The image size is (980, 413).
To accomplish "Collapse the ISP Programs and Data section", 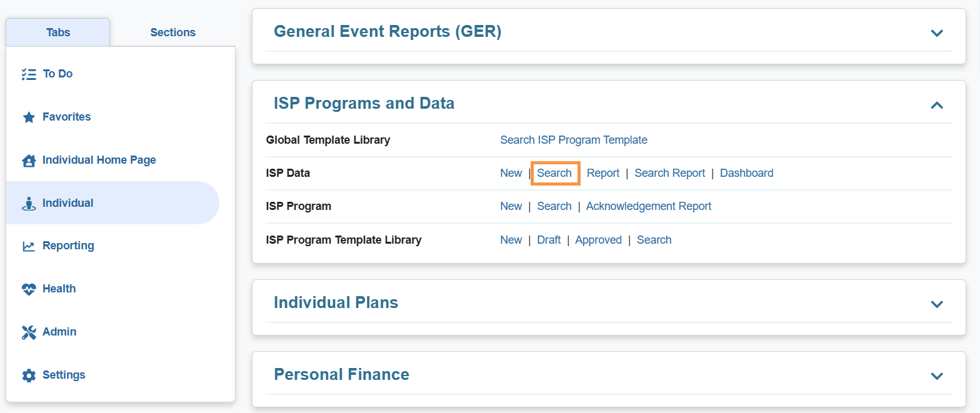I will [936, 106].
